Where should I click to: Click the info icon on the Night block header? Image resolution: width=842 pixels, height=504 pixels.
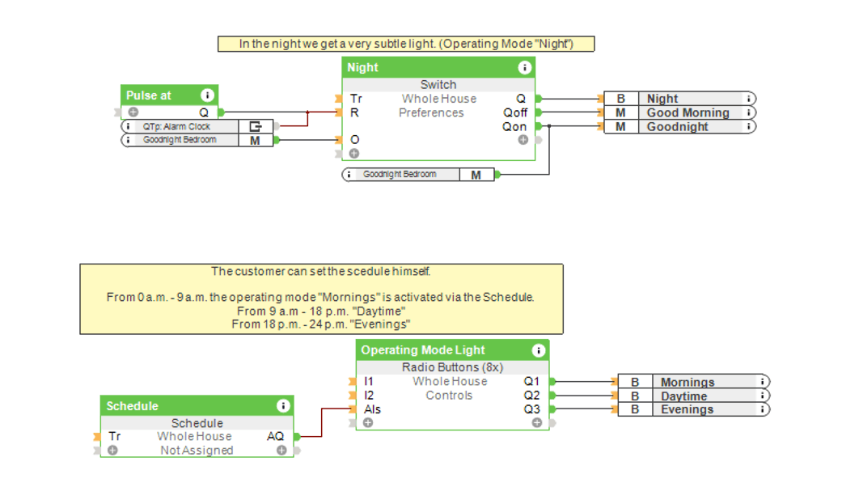pyautogui.click(x=525, y=68)
